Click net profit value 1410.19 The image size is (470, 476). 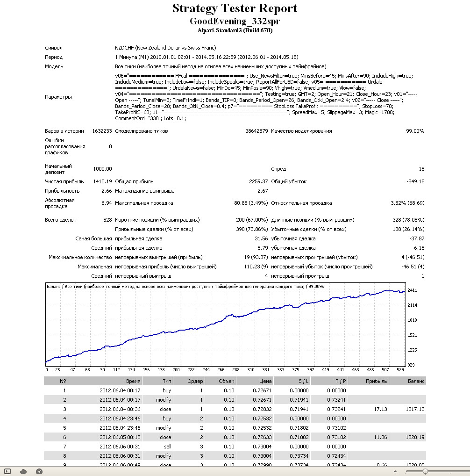pos(102,181)
